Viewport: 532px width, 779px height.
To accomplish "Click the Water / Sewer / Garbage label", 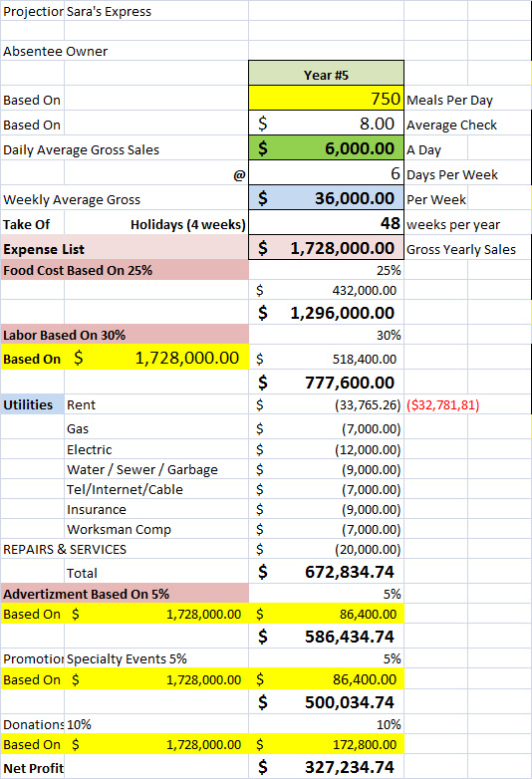I will (x=142, y=469).
